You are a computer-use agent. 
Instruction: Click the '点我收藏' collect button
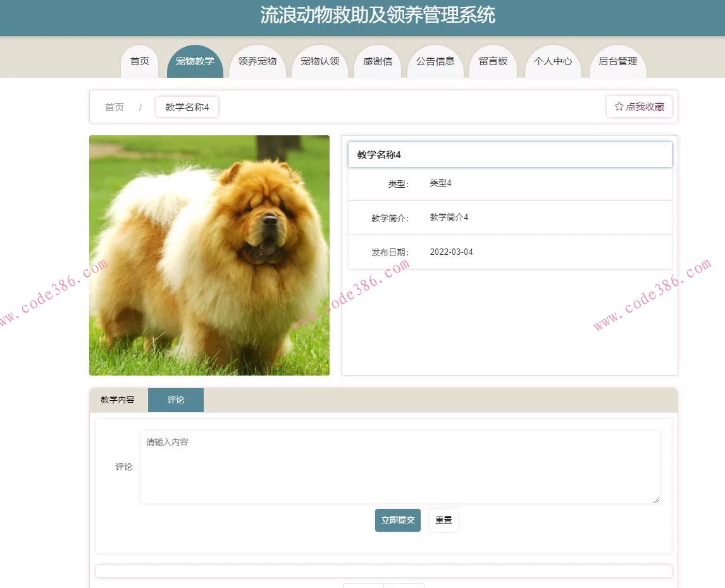[639, 107]
